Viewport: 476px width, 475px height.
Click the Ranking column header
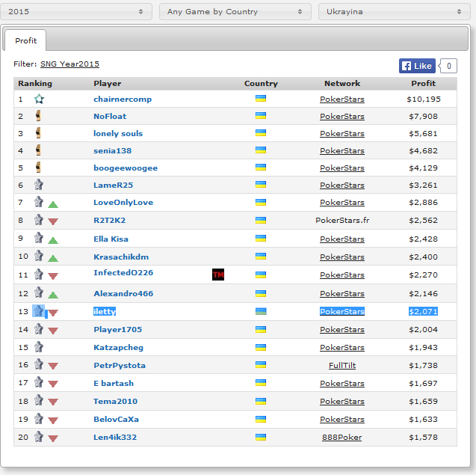pos(35,83)
